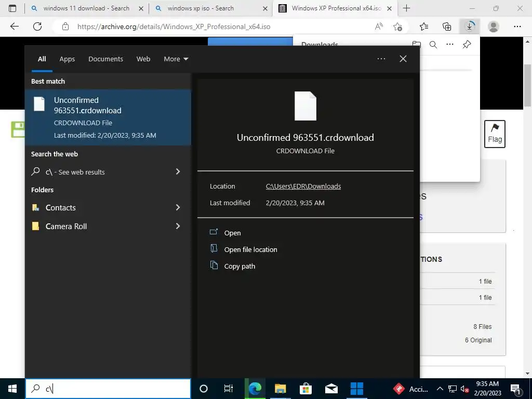Open large file preview icon in details pane
532x399 pixels.
pos(305,106)
